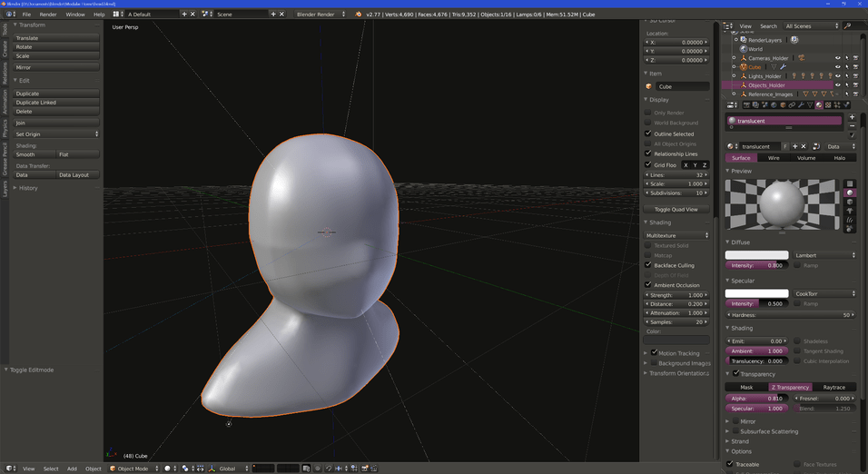Open the Material properties tab icon
The height and width of the screenshot is (474, 868).
(818, 105)
